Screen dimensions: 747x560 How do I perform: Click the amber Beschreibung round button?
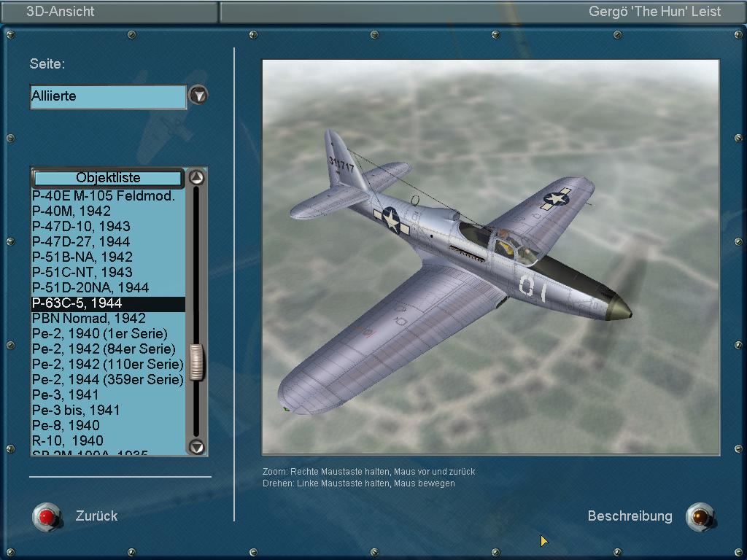pos(700,517)
